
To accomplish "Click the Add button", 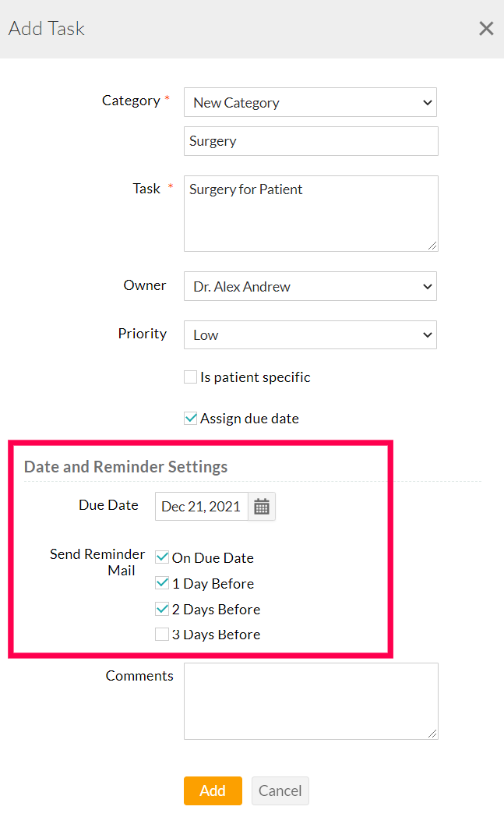I will pos(213,790).
